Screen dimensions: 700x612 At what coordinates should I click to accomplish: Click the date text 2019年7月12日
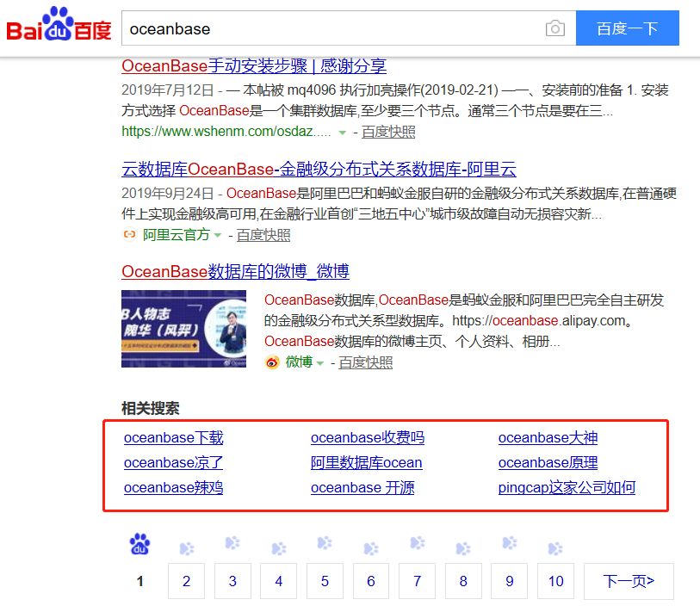(167, 90)
